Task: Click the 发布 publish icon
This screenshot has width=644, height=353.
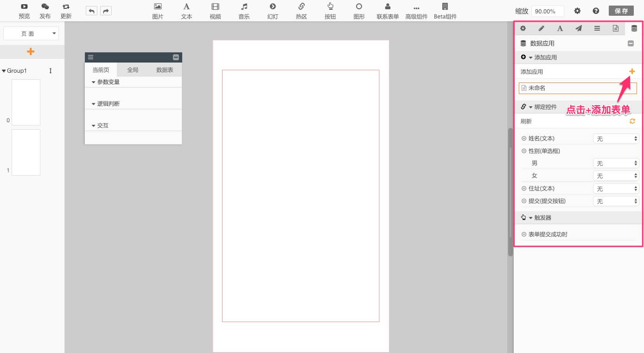Action: pyautogui.click(x=45, y=7)
